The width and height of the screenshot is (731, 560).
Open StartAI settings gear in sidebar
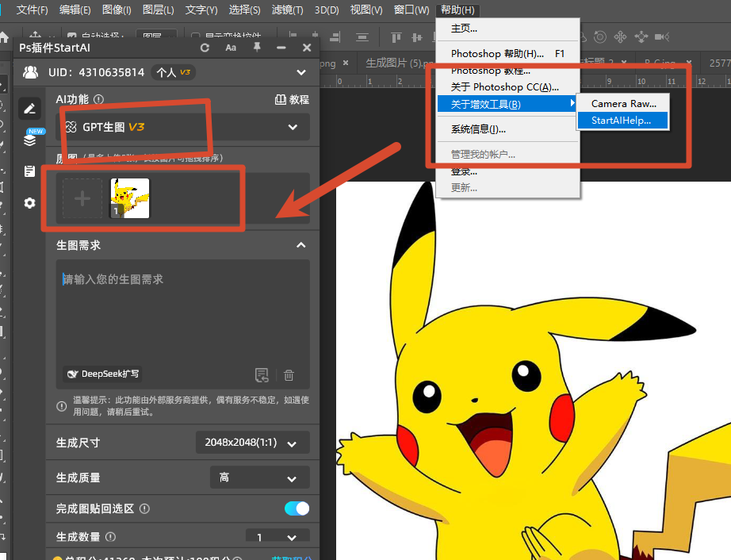30,203
